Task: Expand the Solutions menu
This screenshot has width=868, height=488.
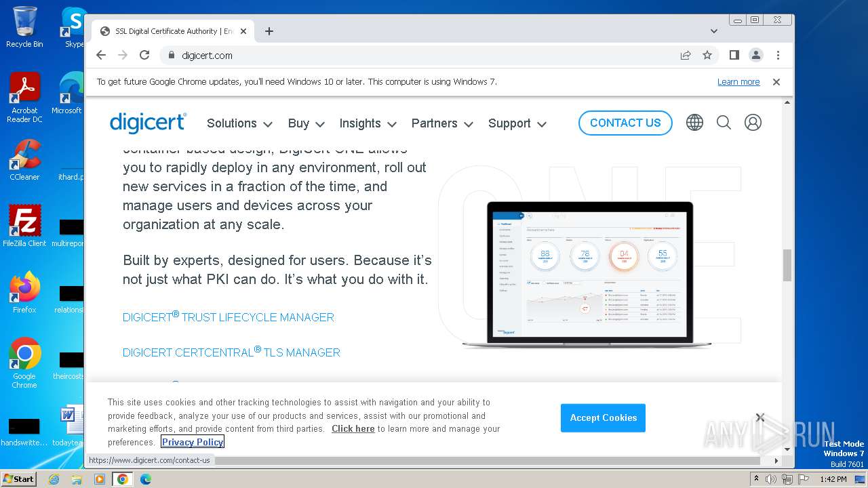Action: pos(239,123)
